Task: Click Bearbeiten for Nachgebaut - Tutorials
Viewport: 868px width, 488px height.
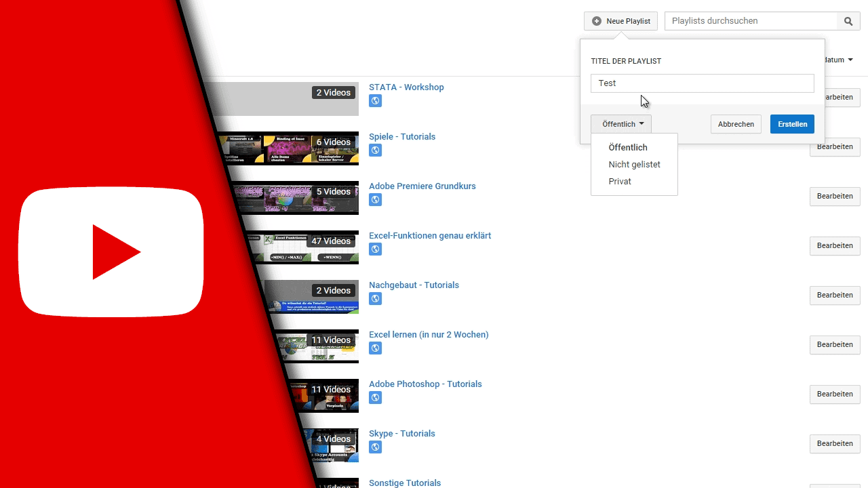Action: (x=835, y=295)
